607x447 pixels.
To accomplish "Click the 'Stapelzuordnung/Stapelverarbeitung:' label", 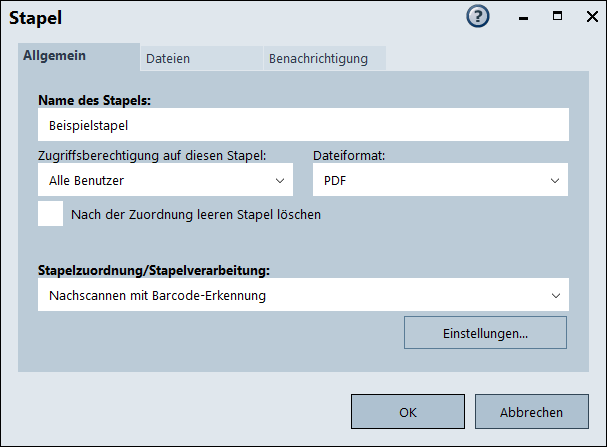I will click(155, 270).
